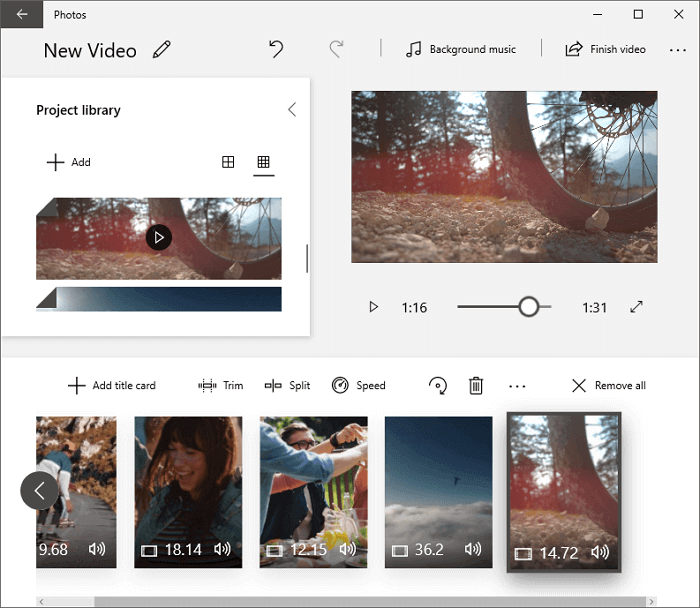
Task: Delete the selected clip with trash icon
Action: [476, 386]
